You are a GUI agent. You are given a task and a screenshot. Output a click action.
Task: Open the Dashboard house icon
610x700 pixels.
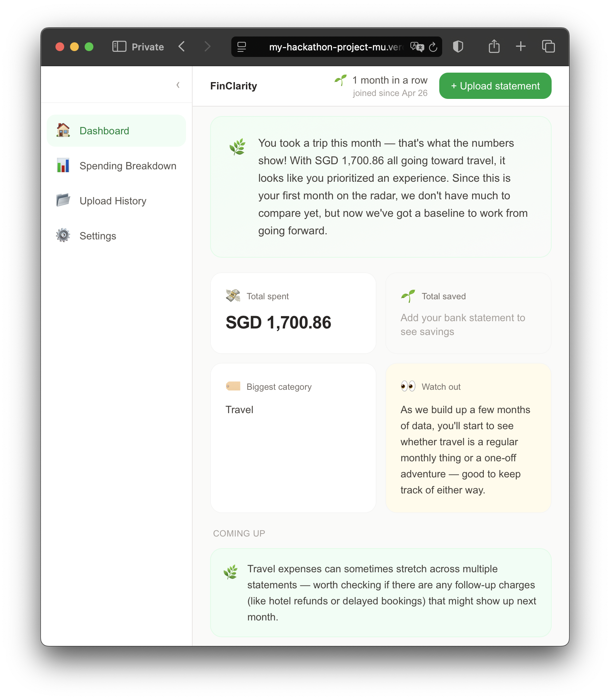(x=63, y=130)
